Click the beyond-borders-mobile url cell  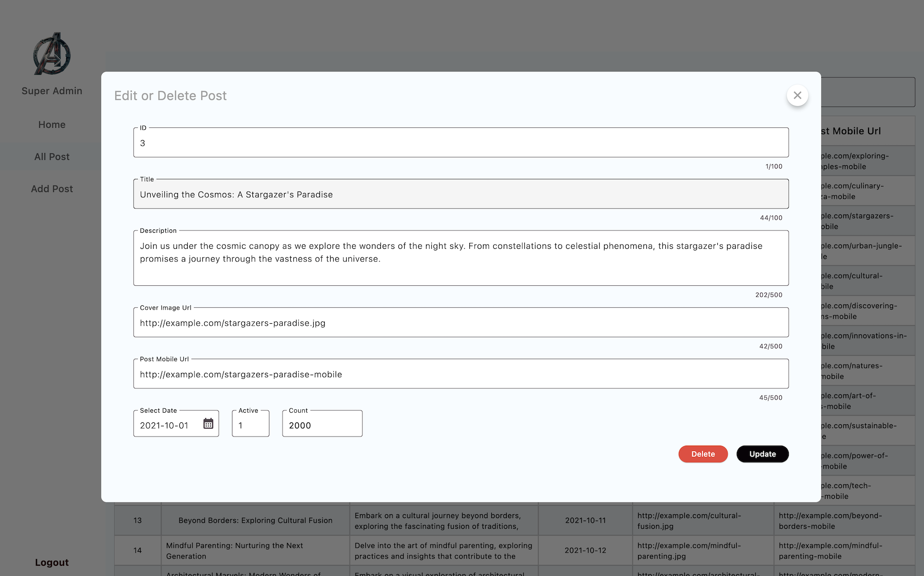844,520
